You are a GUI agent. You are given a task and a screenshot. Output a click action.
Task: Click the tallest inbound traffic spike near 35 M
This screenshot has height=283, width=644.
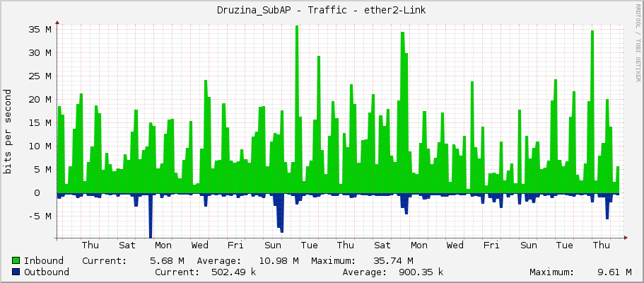pyautogui.click(x=297, y=109)
